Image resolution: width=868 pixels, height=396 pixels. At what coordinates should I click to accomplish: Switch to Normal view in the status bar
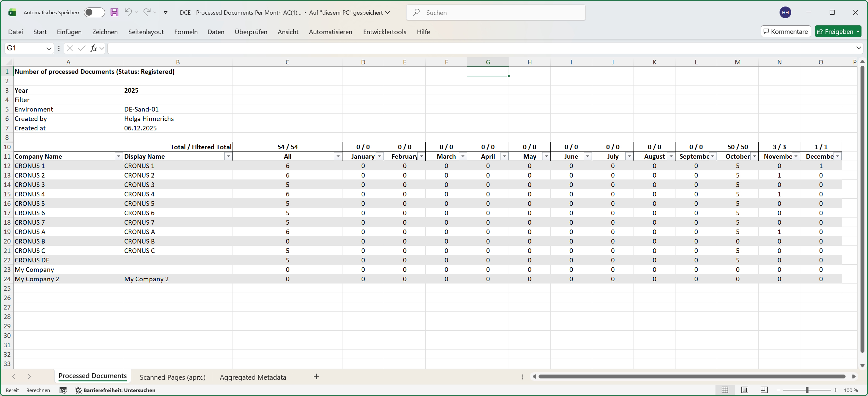725,390
